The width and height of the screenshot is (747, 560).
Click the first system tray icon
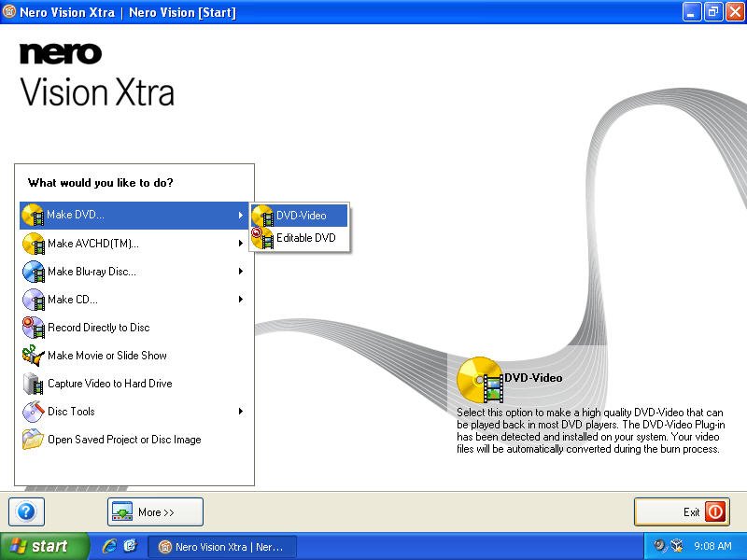coord(659,546)
